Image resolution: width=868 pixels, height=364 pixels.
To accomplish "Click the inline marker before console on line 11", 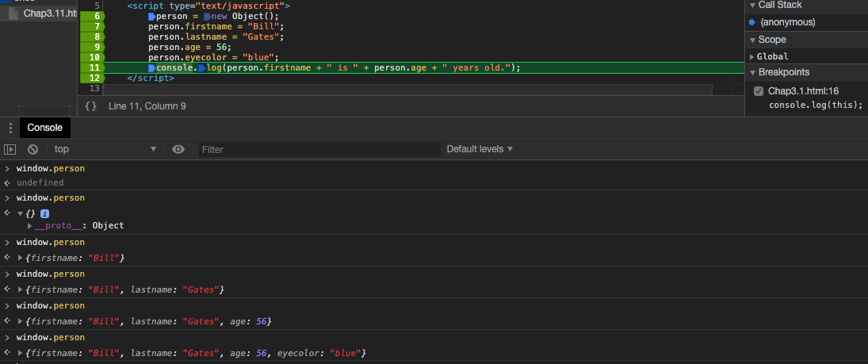I will (x=151, y=67).
